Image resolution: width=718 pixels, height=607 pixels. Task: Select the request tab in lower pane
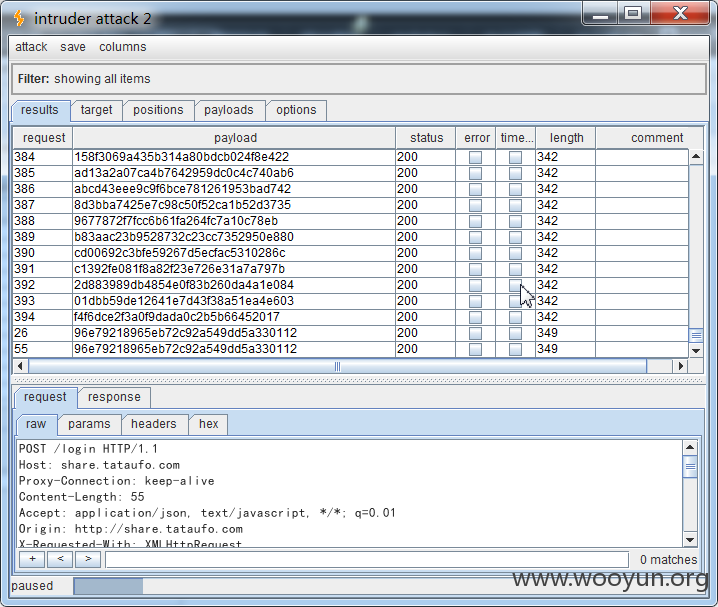45,397
